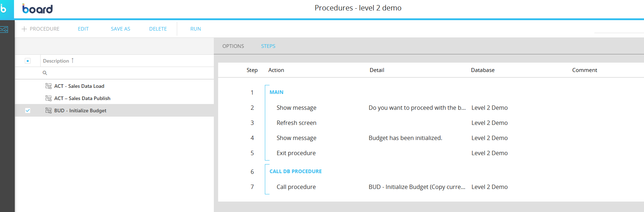Click the procedure icon beside ACT – Sales Data Publish
644x212 pixels.
(x=49, y=98)
